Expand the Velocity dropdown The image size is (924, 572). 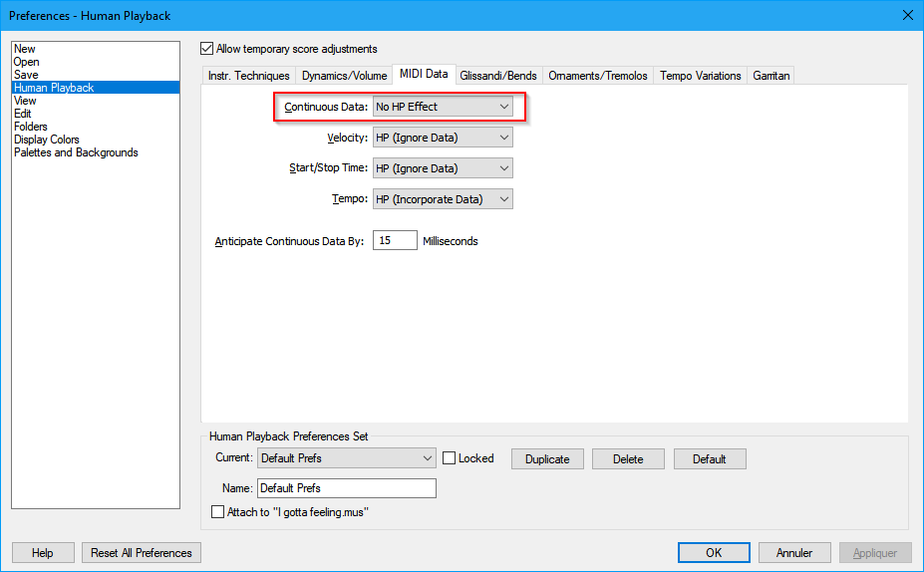443,138
